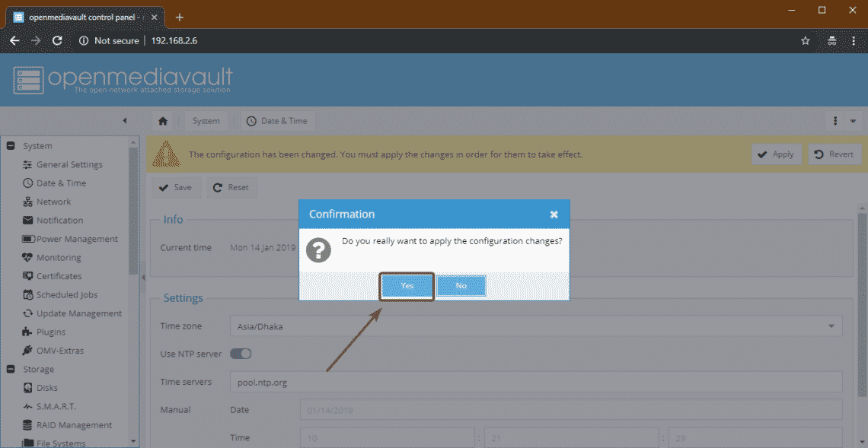Click the Reset button
Image resolution: width=868 pixels, height=448 pixels.
pos(231,188)
